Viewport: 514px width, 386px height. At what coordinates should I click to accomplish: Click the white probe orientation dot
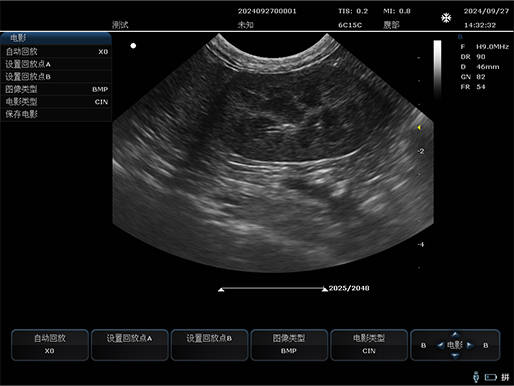click(x=133, y=46)
